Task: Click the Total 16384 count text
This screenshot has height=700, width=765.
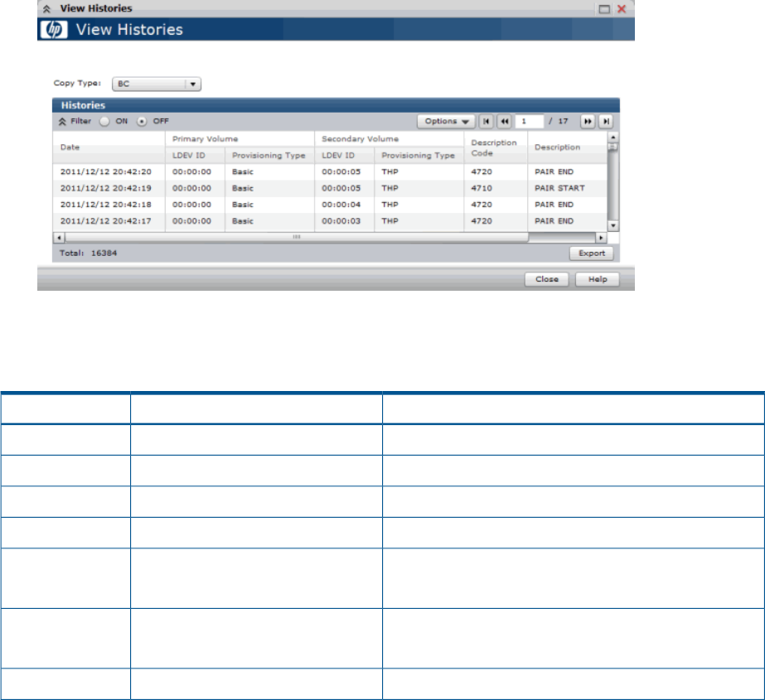Action: (89, 253)
